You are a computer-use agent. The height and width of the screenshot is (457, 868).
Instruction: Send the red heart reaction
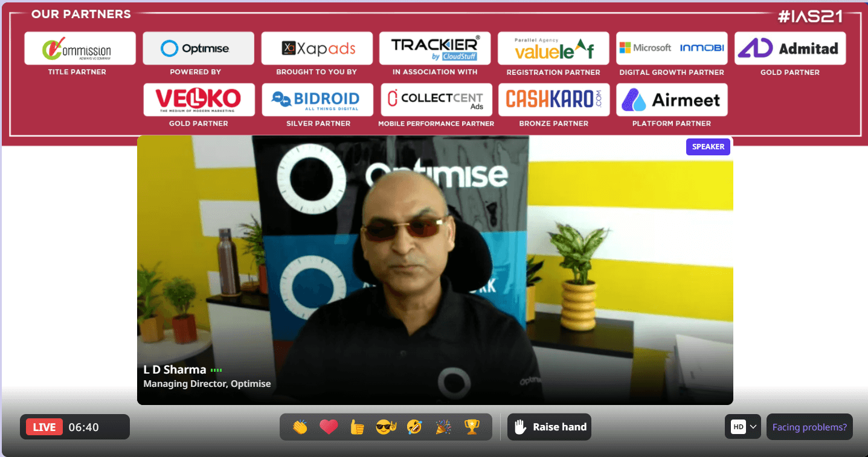(x=329, y=427)
